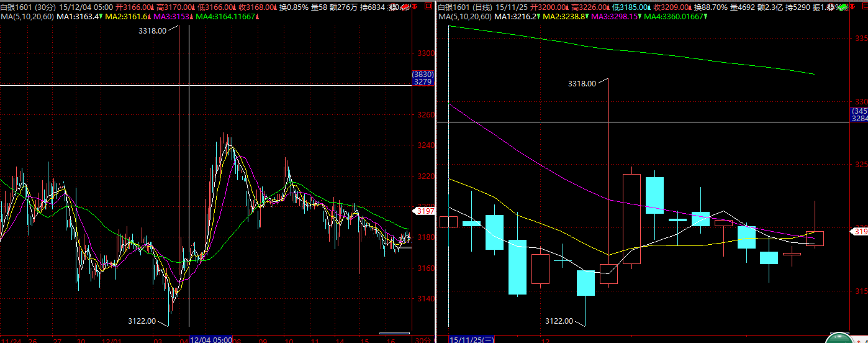The height and width of the screenshot is (343, 868).
Task: Select the 白银1601 (30分) chart title
Action: pyautogui.click(x=28, y=7)
